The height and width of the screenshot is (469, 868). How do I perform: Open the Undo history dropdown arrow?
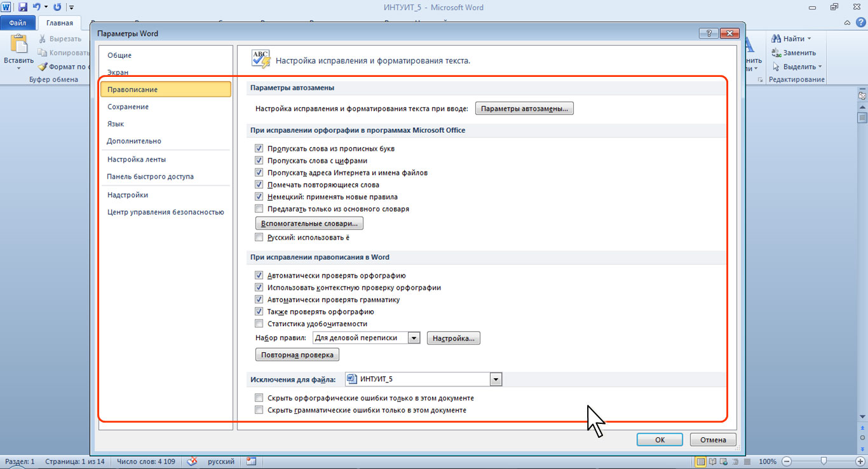click(x=46, y=8)
